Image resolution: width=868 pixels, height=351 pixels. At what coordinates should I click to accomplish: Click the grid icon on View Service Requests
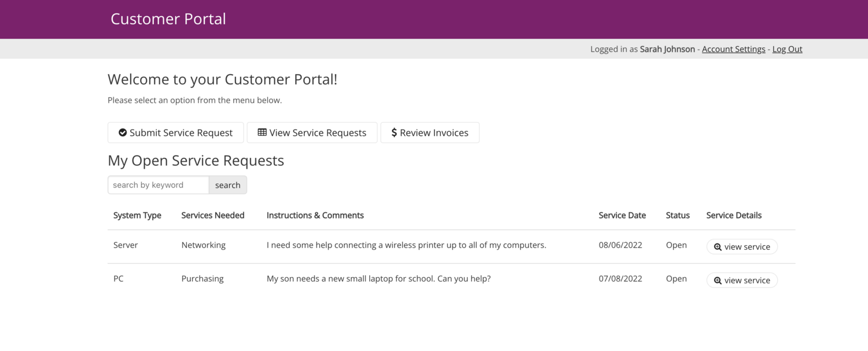[x=262, y=132]
